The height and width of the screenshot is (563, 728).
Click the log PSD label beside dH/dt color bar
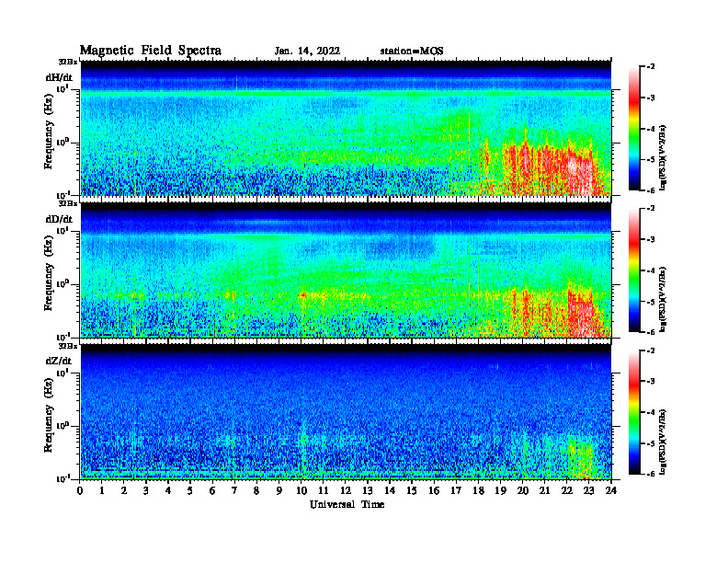[663, 157]
